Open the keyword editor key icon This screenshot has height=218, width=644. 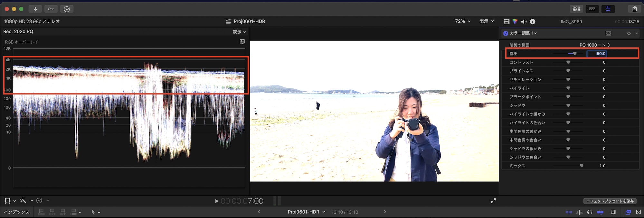point(51,9)
